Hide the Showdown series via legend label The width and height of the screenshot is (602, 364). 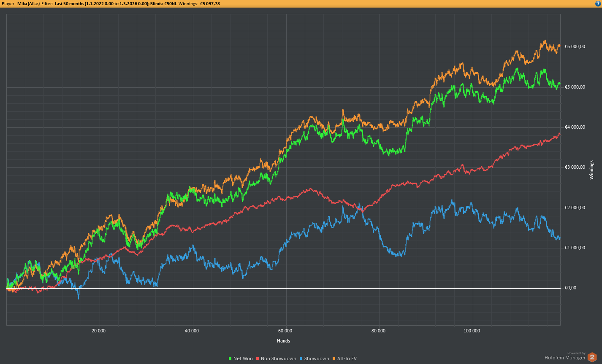pos(316,359)
